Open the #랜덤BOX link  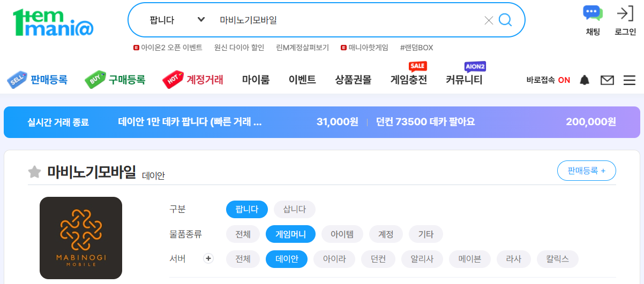pos(416,48)
